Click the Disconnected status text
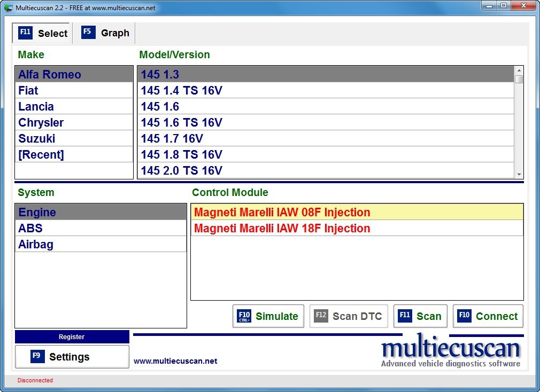This screenshot has height=392, width=540. pyautogui.click(x=34, y=380)
